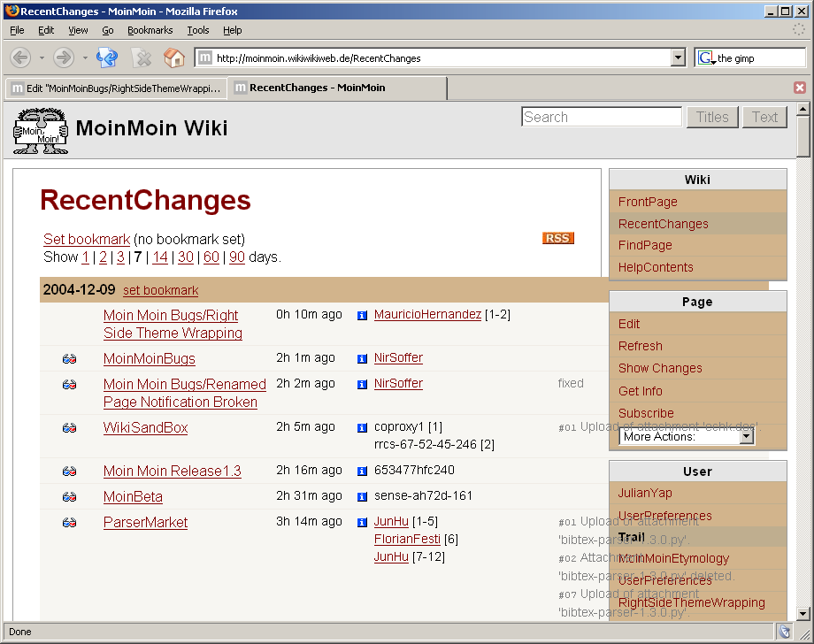Open the FlorianFesti editor link
Image resolution: width=814 pixels, height=644 pixels.
click(x=407, y=540)
